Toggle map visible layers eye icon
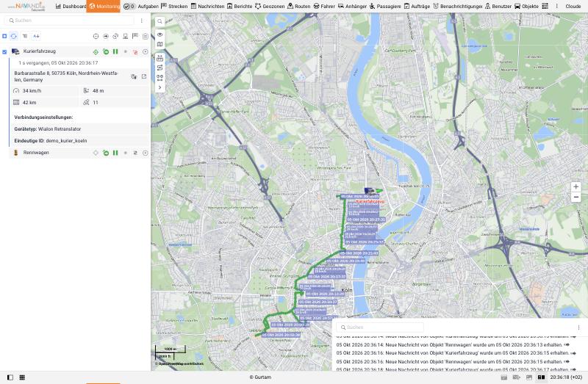588x384 pixels. 159,35
